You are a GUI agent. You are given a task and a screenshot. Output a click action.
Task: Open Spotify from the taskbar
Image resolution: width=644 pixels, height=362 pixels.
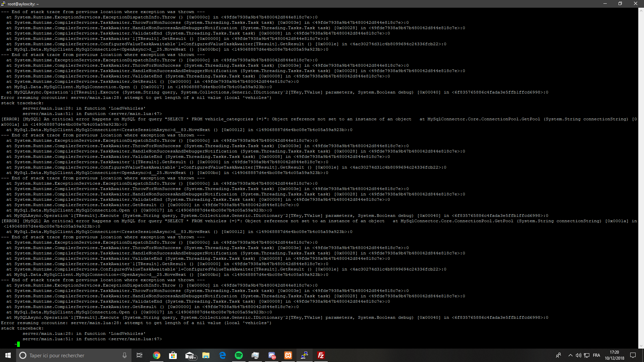(239, 355)
